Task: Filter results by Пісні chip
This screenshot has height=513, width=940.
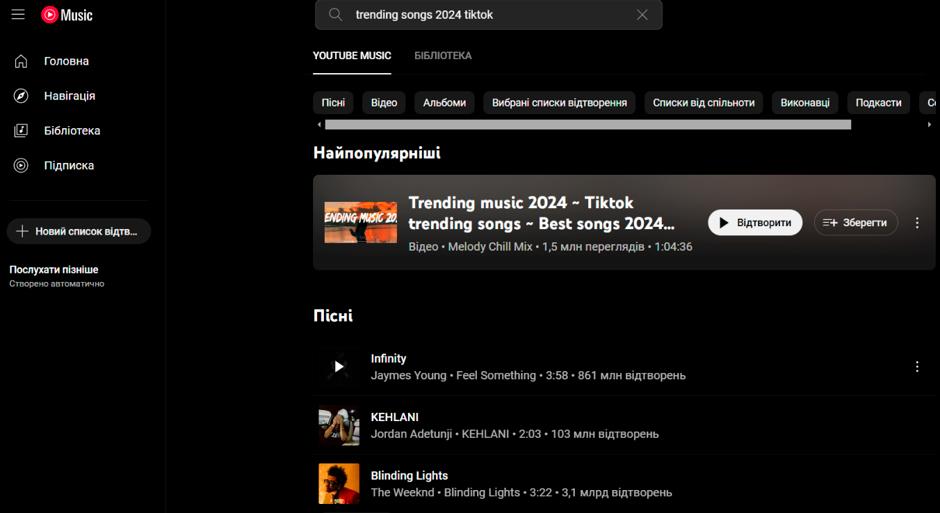Action: click(333, 102)
